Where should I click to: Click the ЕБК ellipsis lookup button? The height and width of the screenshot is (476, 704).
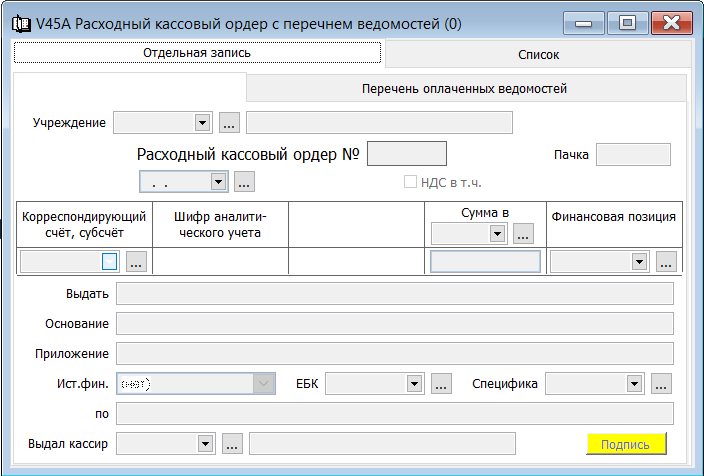tap(441, 383)
